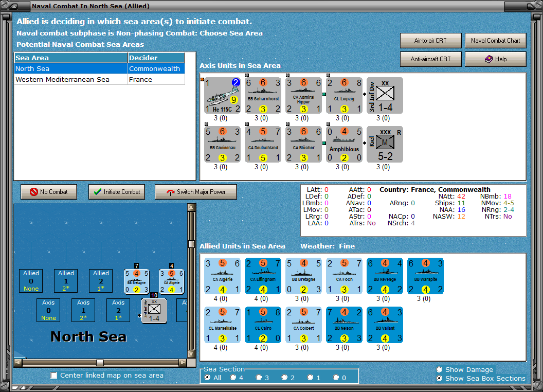Click the 1-4 infantry counter on map
Image resolution: width=543 pixels, height=392 pixels.
(x=154, y=311)
